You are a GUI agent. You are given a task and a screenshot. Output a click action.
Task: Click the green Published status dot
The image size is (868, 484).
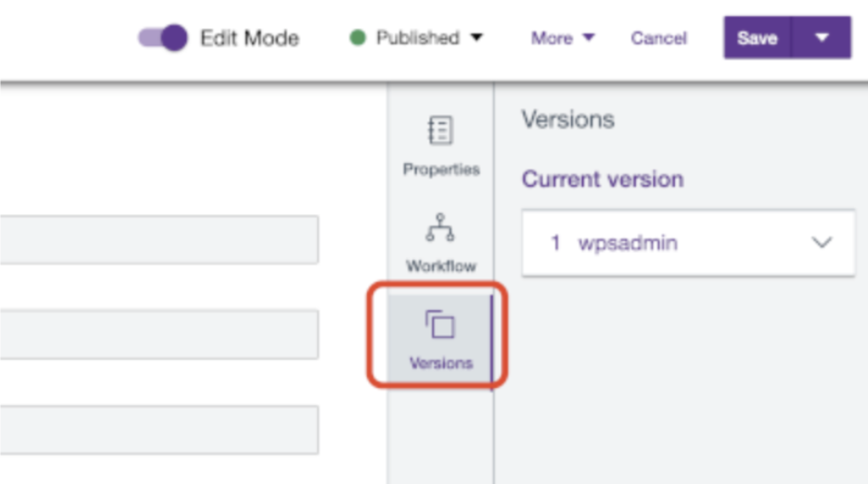pos(358,38)
